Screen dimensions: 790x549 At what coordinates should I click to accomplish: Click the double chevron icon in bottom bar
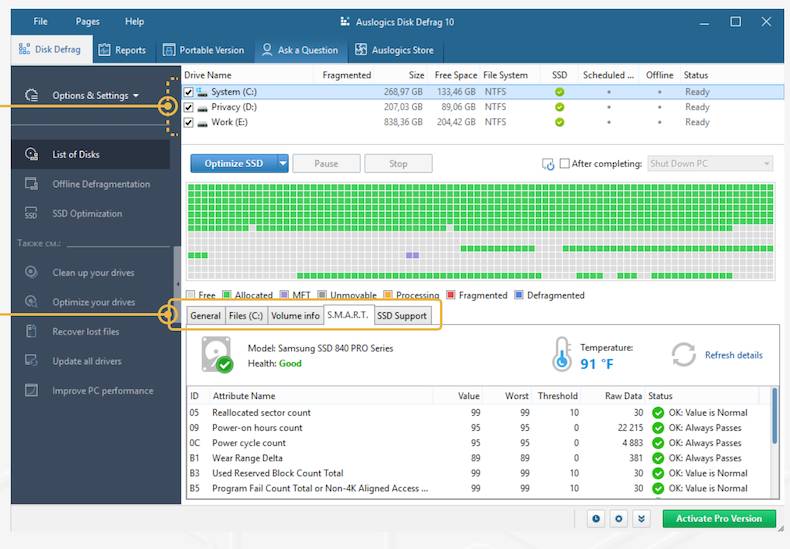point(642,518)
